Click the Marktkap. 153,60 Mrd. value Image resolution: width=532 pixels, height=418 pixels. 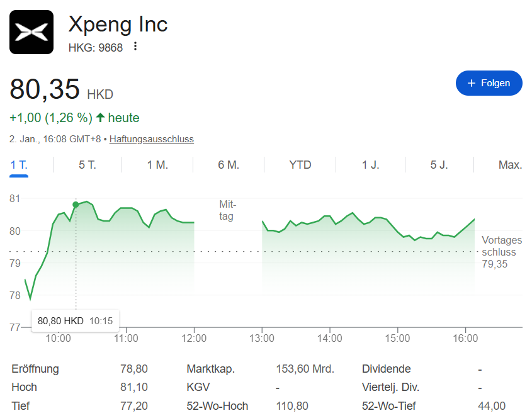[305, 369]
